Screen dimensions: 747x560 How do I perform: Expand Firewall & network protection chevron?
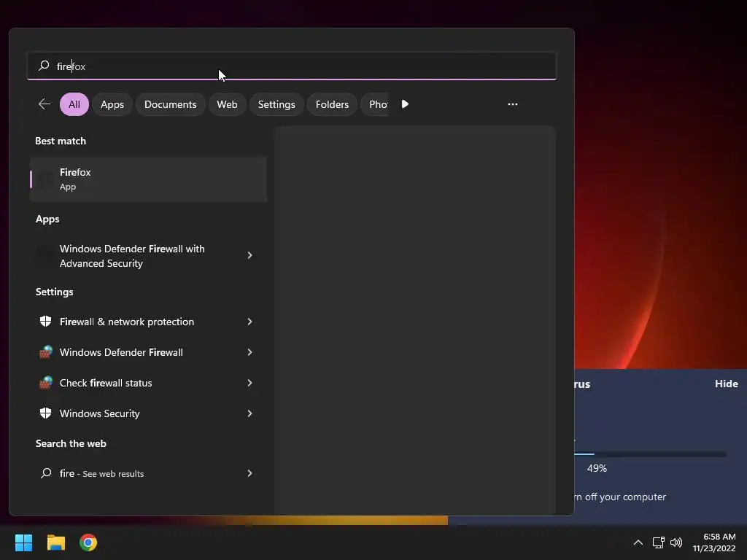pos(249,322)
